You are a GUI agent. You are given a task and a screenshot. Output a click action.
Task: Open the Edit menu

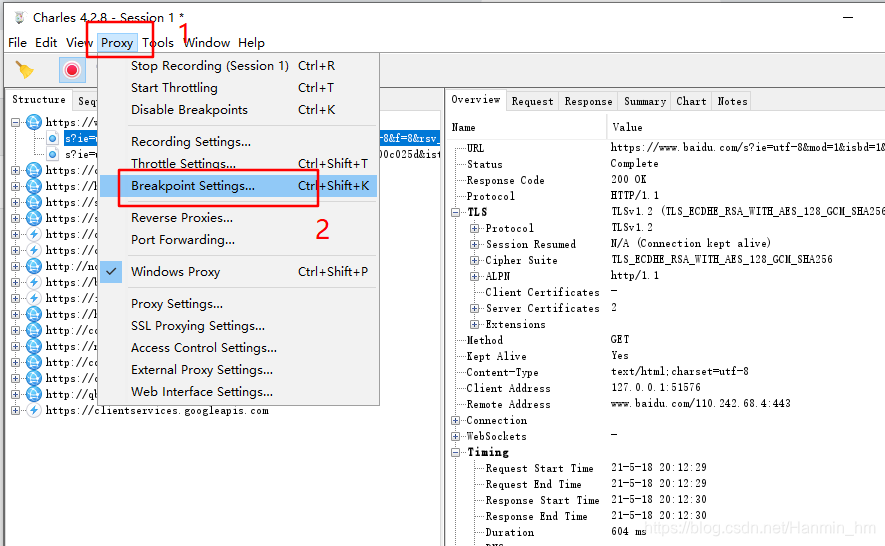[x=46, y=43]
